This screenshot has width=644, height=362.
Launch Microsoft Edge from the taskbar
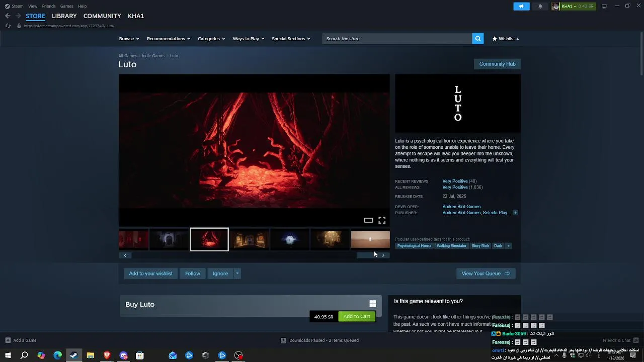[57, 355]
